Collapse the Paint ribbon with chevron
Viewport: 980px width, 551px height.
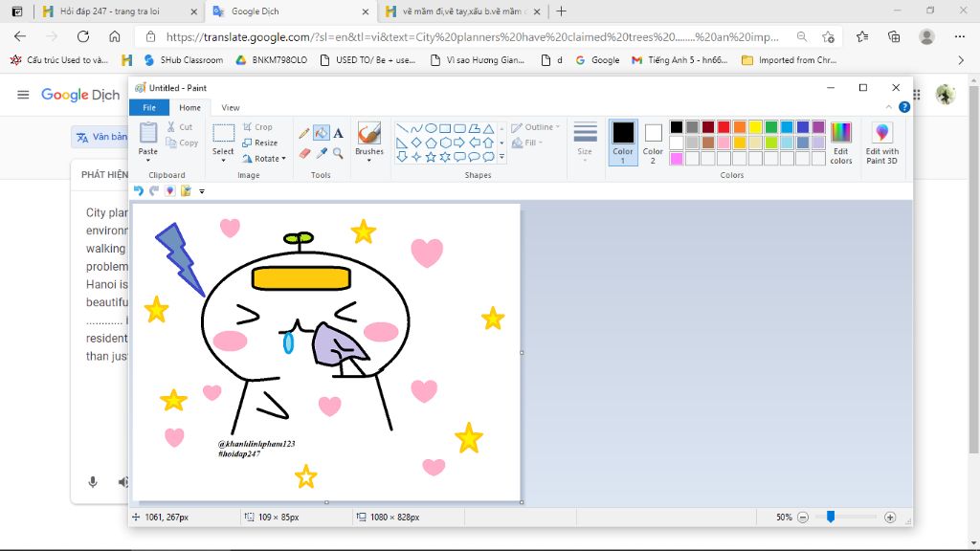(x=889, y=107)
